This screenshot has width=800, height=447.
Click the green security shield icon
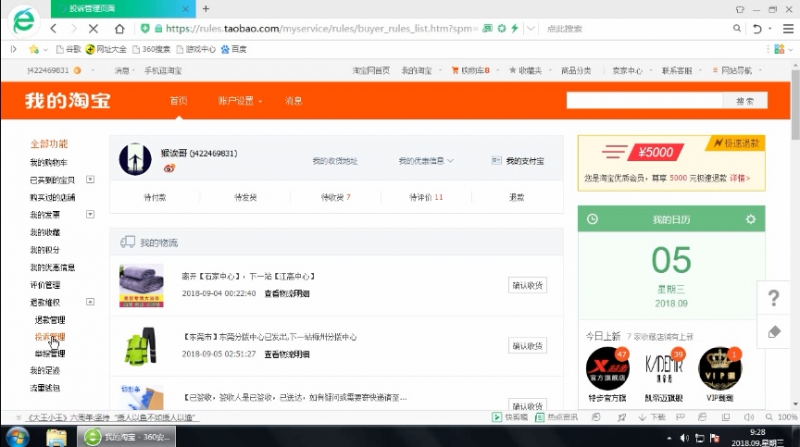click(x=145, y=29)
